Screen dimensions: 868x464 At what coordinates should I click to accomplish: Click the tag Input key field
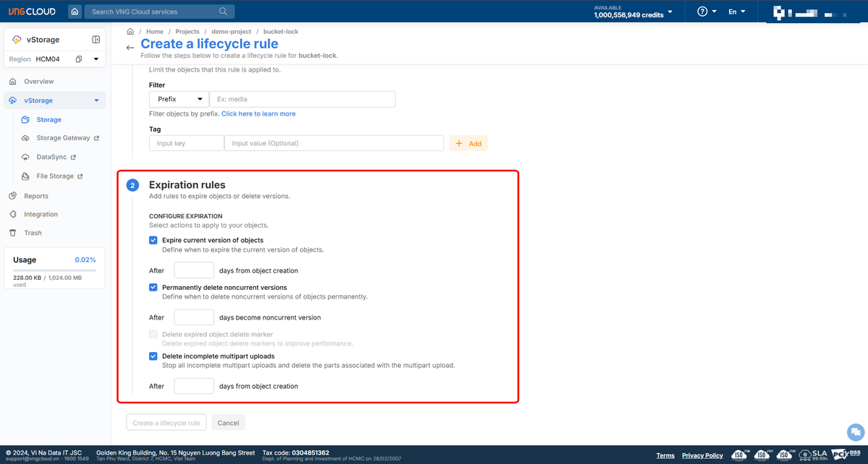(x=186, y=143)
